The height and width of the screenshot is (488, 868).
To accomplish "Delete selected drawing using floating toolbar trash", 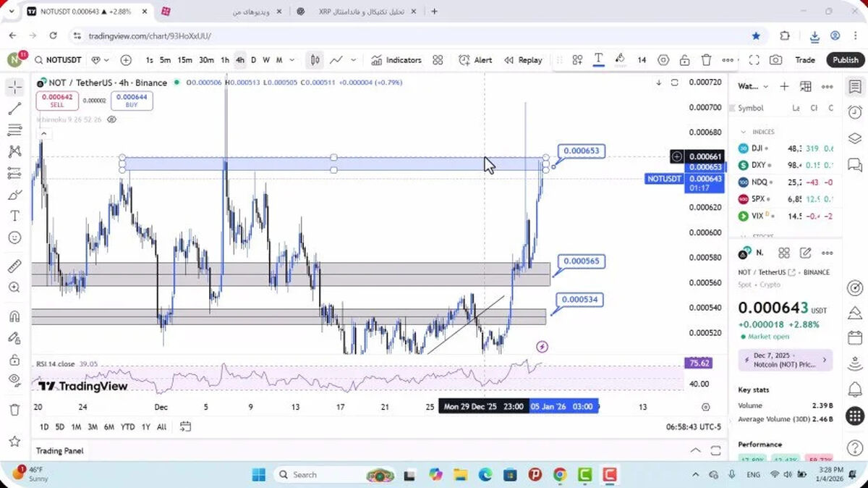I will [x=706, y=60].
